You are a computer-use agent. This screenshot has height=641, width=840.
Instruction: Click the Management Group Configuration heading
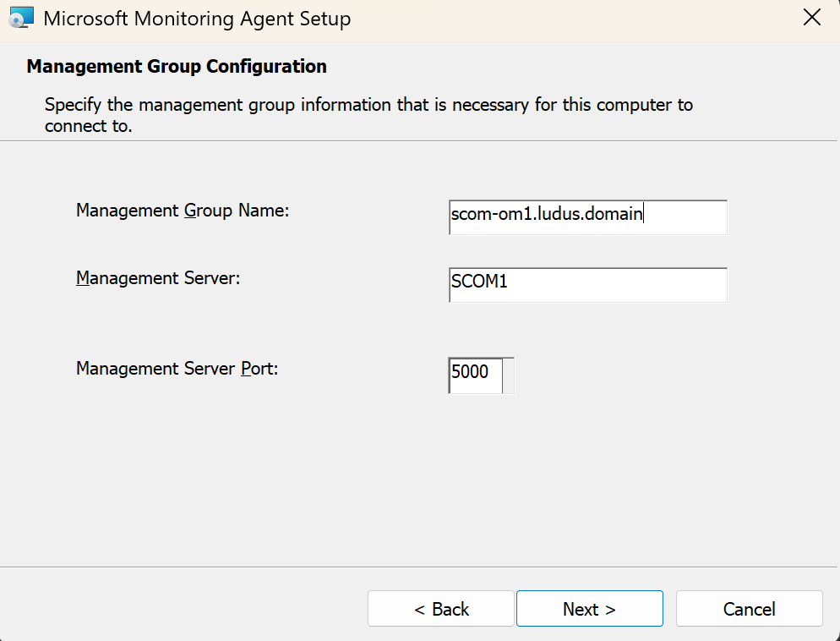(x=177, y=66)
